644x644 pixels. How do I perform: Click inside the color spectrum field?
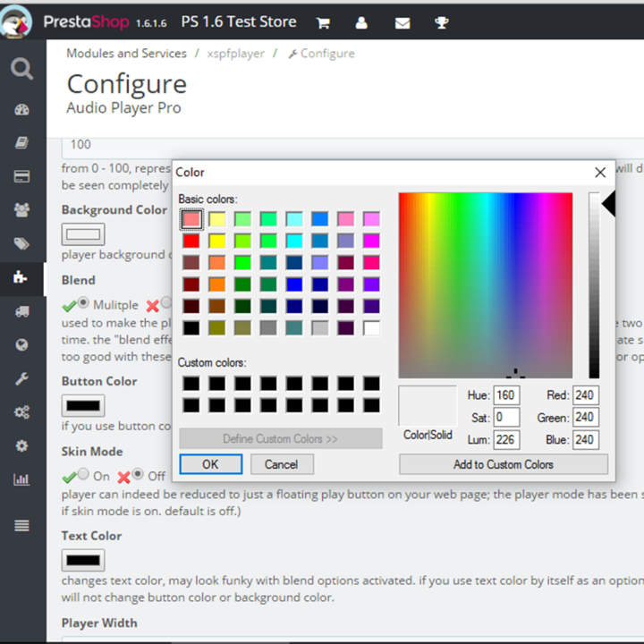pos(486,285)
